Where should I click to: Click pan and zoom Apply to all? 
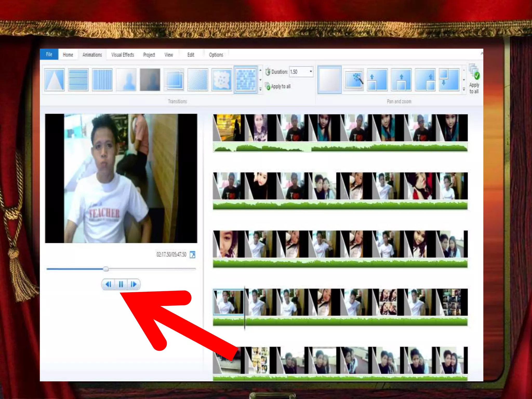474,79
